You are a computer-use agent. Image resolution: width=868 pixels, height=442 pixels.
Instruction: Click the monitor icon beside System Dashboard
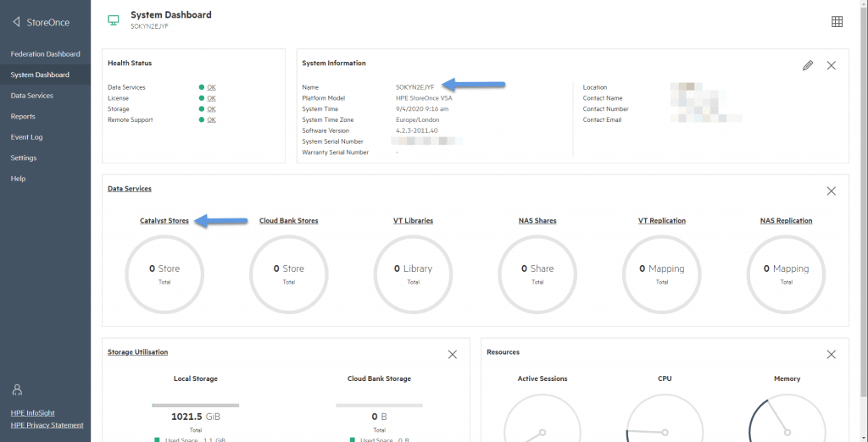tap(114, 20)
